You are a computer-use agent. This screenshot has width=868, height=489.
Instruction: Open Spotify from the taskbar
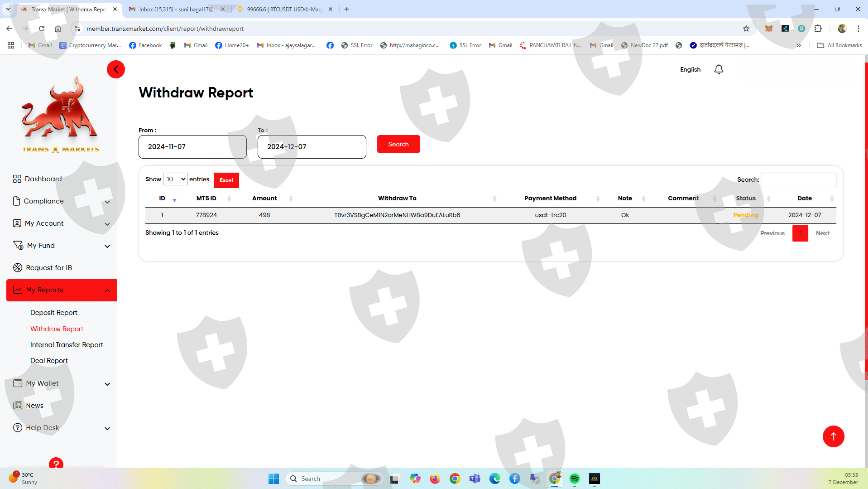click(575, 479)
